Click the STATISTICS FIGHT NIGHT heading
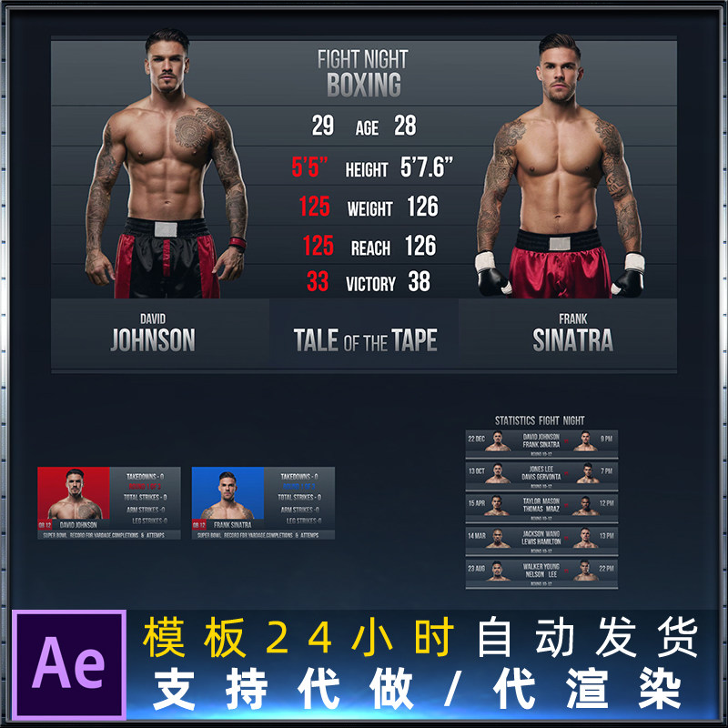The image size is (728, 728). (x=540, y=420)
